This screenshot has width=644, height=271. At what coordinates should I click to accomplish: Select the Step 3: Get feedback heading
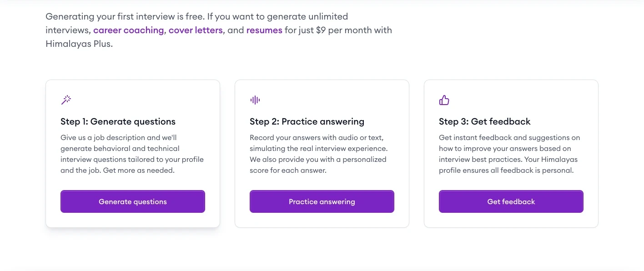pyautogui.click(x=484, y=121)
